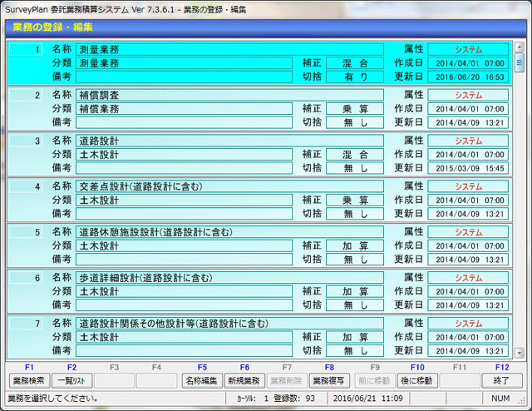The image size is (532, 411).
Task: Open the 一覧リスト list button
Action: tap(71, 381)
